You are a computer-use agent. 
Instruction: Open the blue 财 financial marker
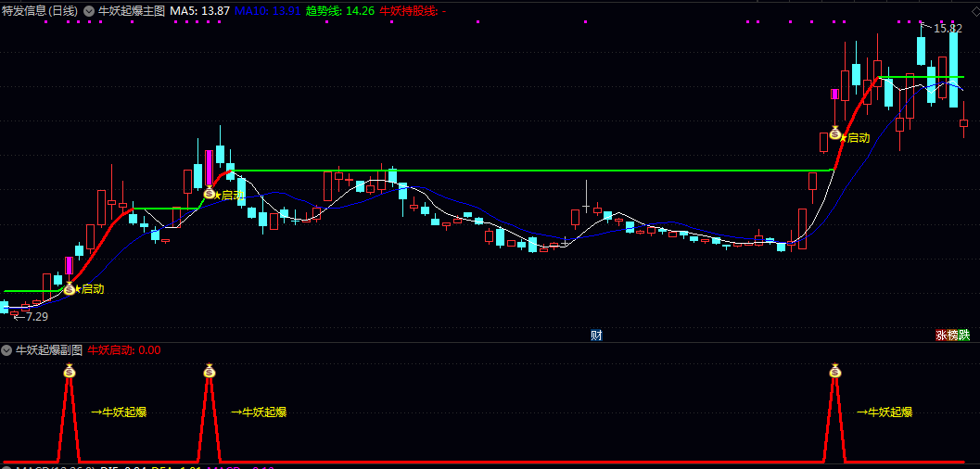coord(596,336)
